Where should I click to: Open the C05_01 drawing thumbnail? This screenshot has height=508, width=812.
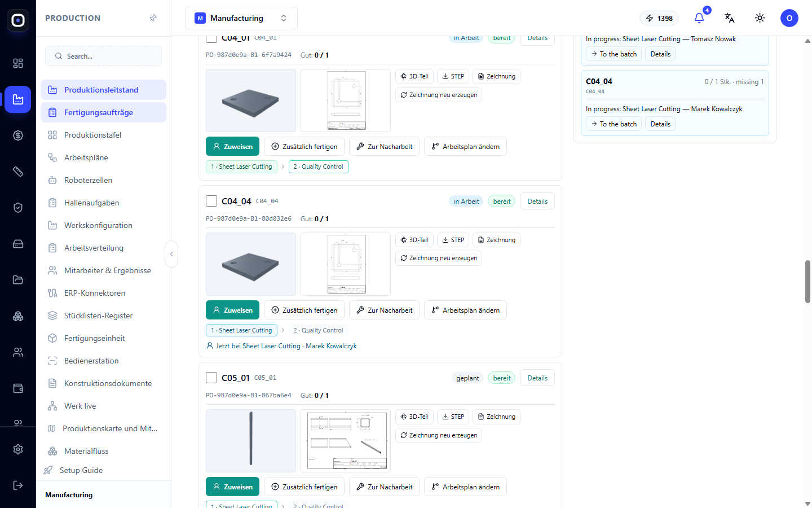[x=346, y=441]
